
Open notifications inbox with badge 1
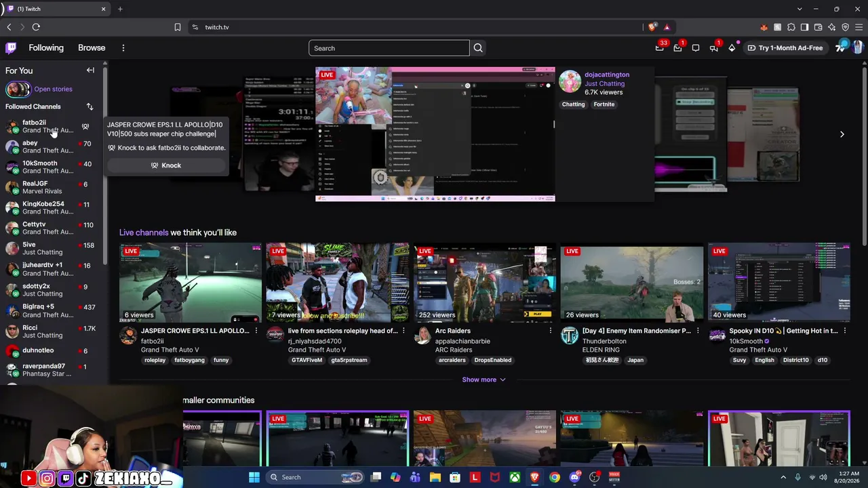point(677,48)
